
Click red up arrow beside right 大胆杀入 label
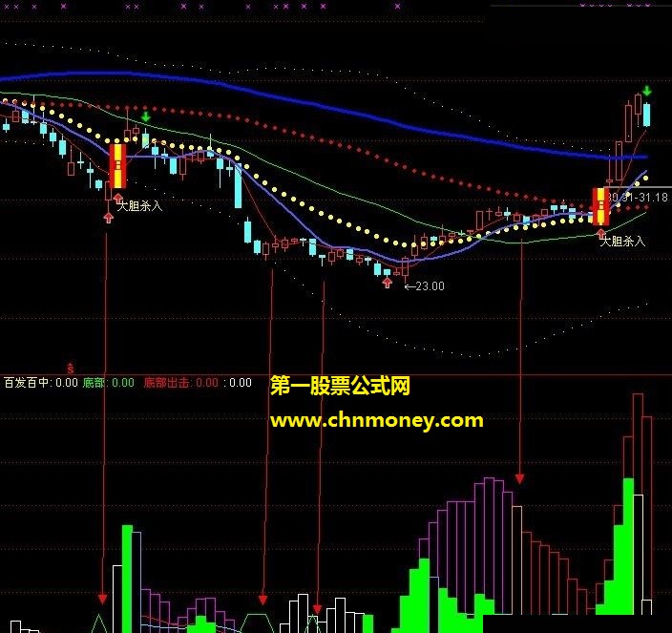coord(601,234)
